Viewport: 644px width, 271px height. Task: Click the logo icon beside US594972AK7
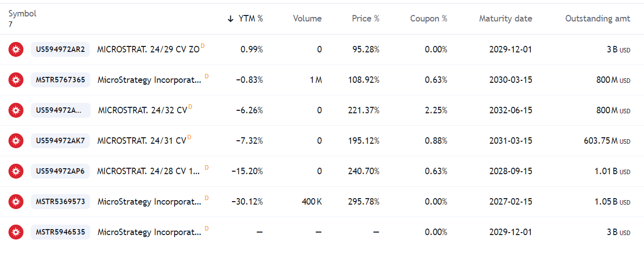point(16,141)
